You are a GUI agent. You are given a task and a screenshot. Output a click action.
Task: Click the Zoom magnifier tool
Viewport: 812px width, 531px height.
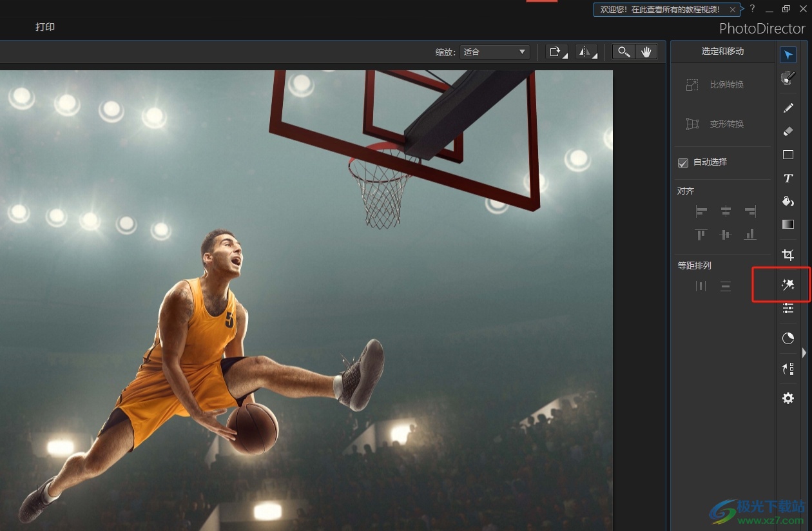click(623, 52)
